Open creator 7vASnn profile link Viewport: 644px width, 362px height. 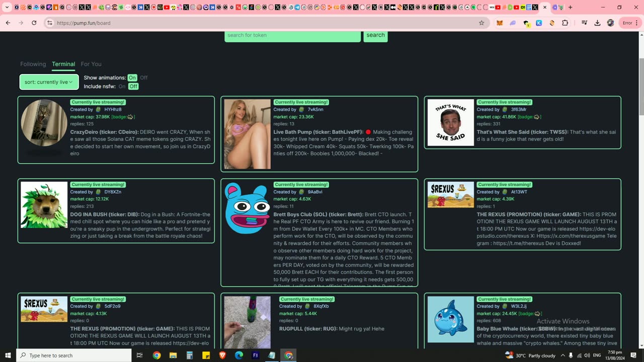click(315, 110)
